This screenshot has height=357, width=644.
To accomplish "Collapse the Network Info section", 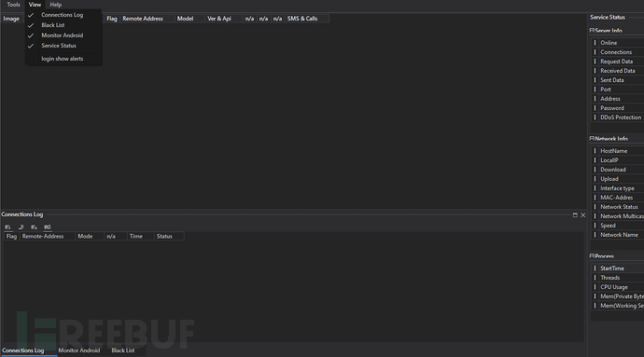I will coord(592,139).
